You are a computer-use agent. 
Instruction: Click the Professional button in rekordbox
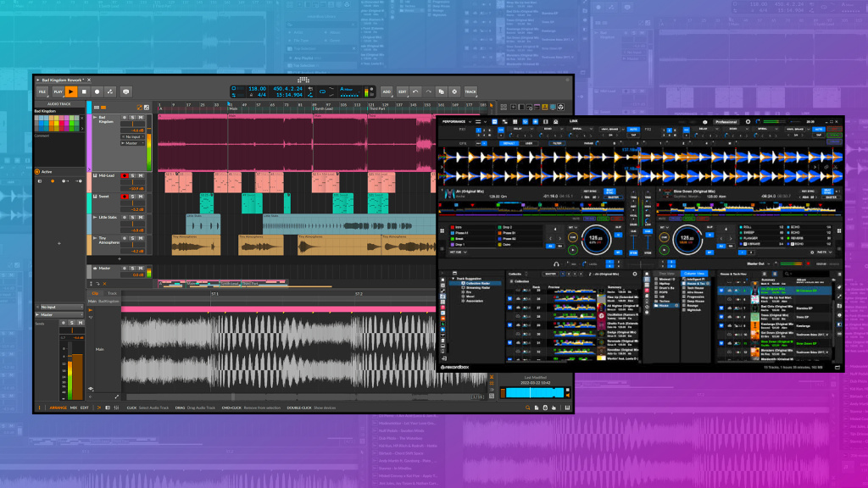(726, 122)
